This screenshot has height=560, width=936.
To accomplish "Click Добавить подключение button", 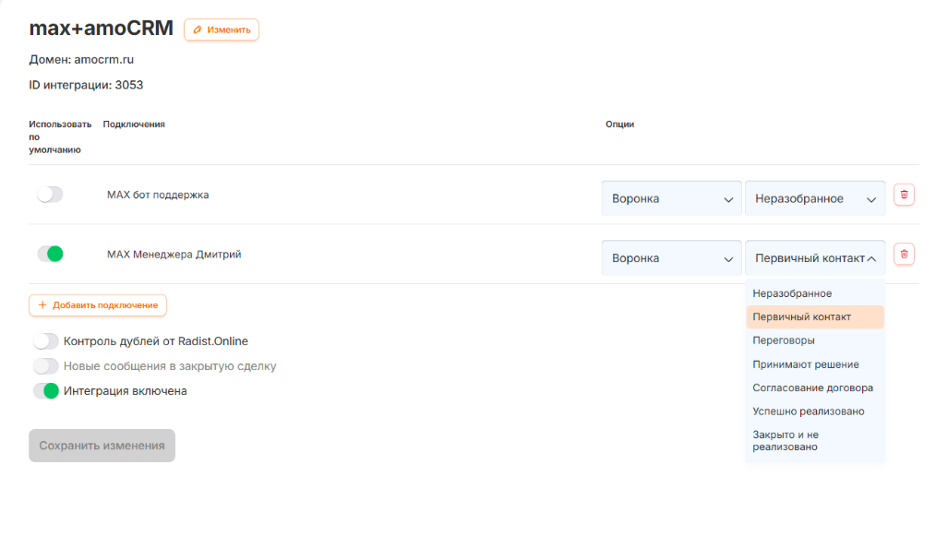I will click(98, 305).
